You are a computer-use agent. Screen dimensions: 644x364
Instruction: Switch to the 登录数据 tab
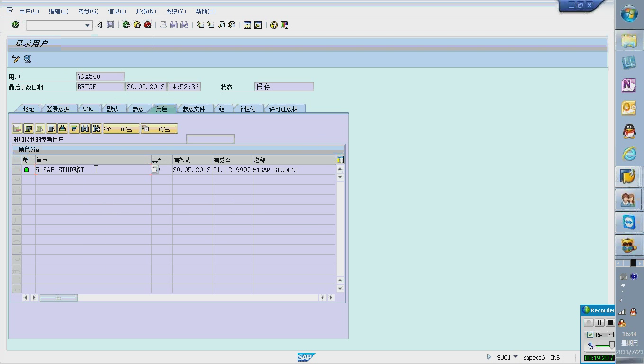coord(58,109)
